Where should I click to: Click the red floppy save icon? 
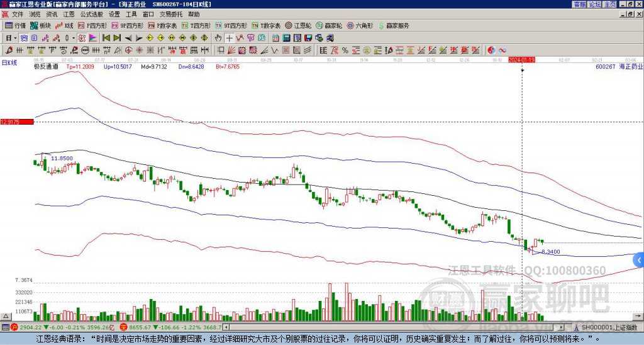coord(308,38)
